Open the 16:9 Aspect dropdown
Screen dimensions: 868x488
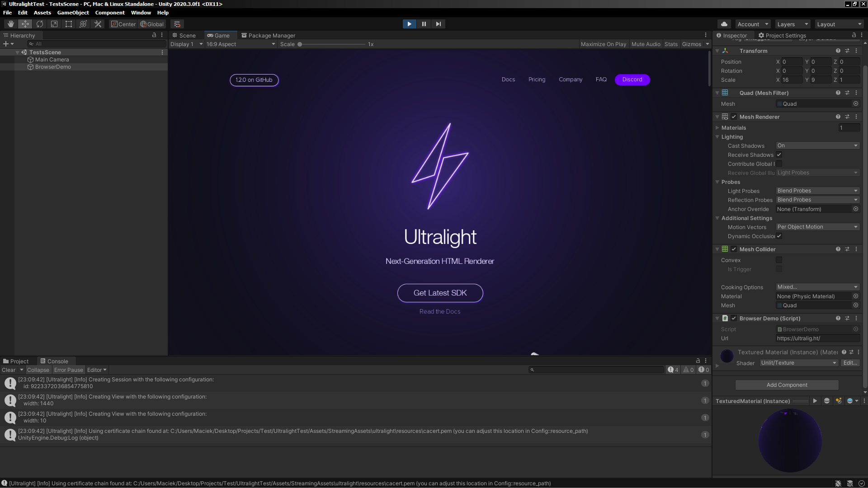click(x=241, y=44)
